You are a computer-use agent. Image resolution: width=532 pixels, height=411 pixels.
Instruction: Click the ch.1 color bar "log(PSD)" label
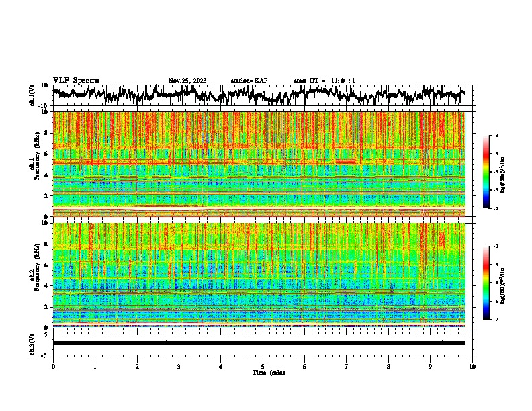coord(502,175)
